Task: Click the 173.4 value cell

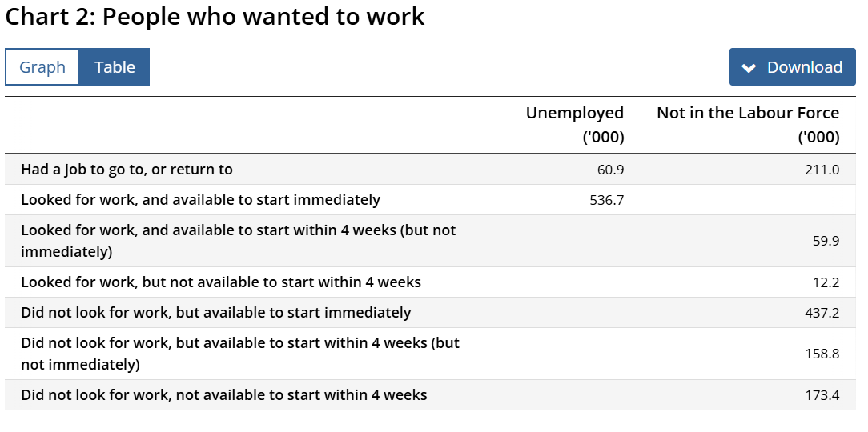Action: tap(822, 395)
